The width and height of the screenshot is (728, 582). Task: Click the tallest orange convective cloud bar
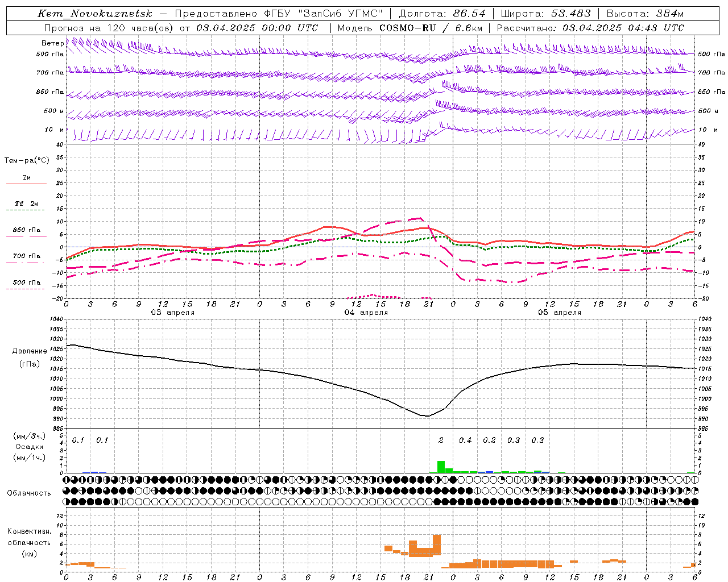click(x=437, y=545)
